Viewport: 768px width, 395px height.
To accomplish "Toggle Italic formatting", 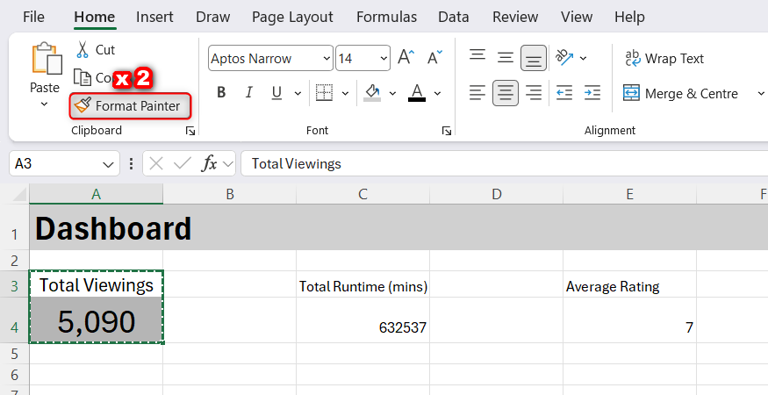I will click(x=249, y=93).
